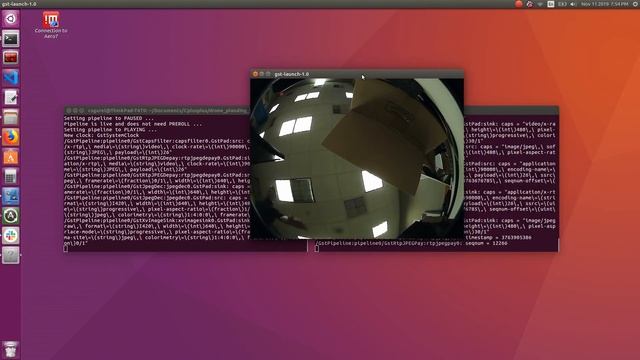Click the fisheye camera video feed
Viewport: 640px width, 360px height.
[357, 158]
